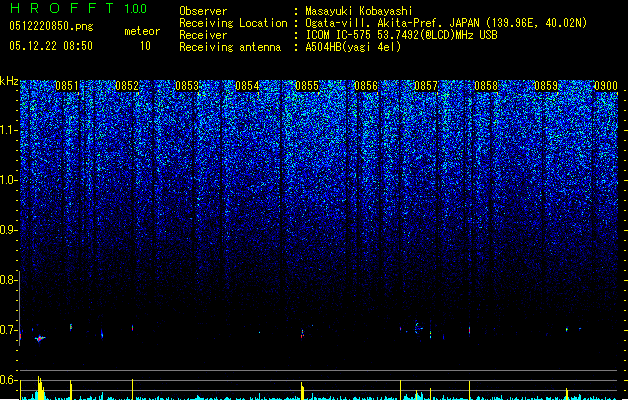Click the 1.1 frequency axis label
Viewport: 629px width, 400px height.
coord(9,130)
